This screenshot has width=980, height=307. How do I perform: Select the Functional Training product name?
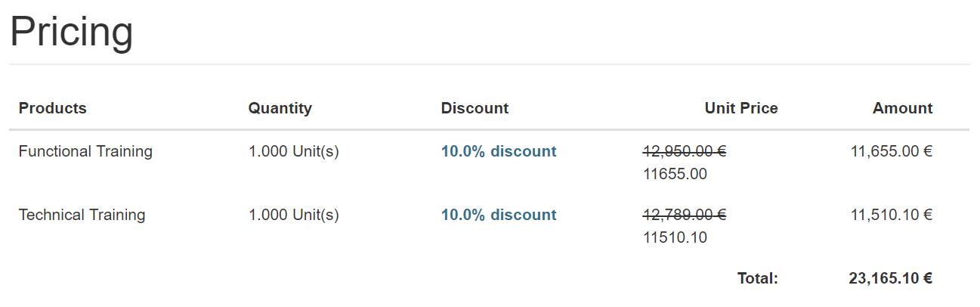(85, 151)
